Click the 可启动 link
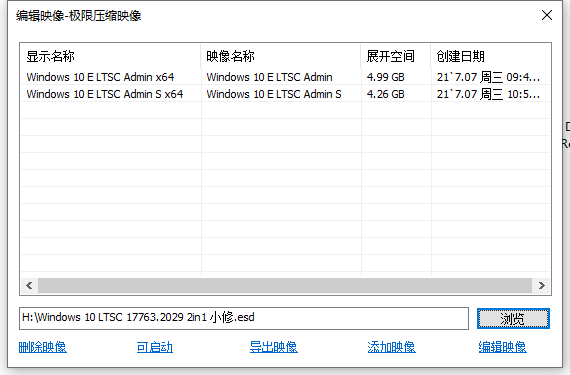 (x=154, y=347)
